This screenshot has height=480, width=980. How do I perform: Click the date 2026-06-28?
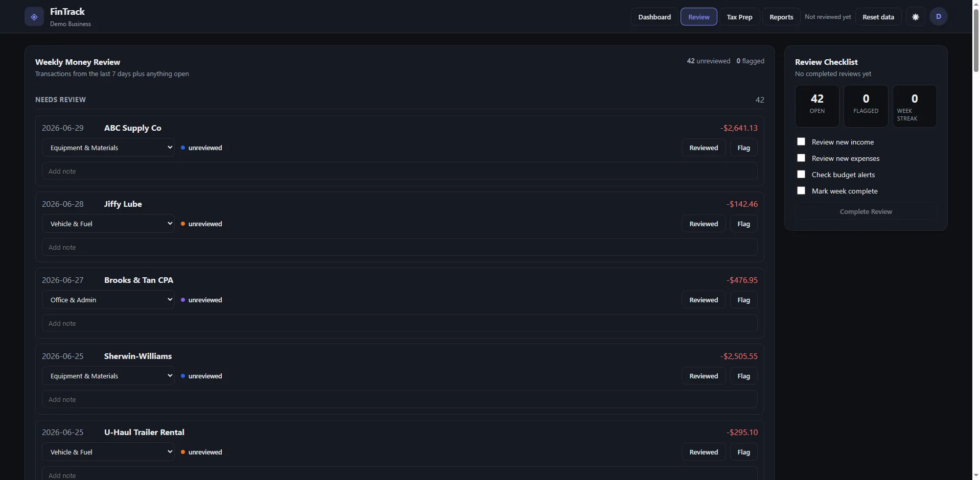tap(62, 204)
